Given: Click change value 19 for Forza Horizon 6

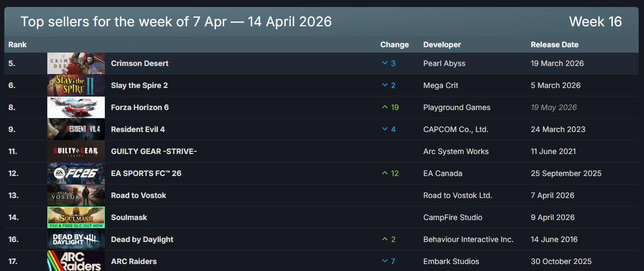Looking at the screenshot, I should tap(395, 107).
